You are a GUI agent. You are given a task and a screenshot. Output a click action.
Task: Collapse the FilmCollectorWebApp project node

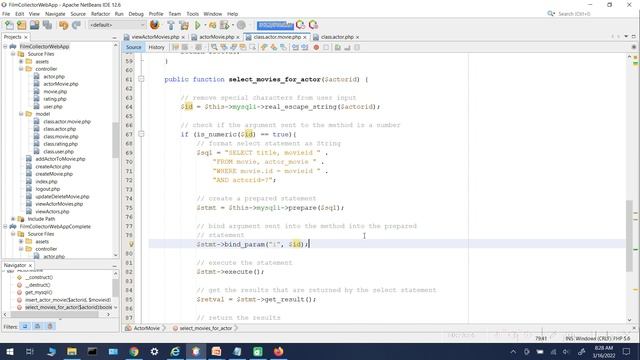[5, 47]
